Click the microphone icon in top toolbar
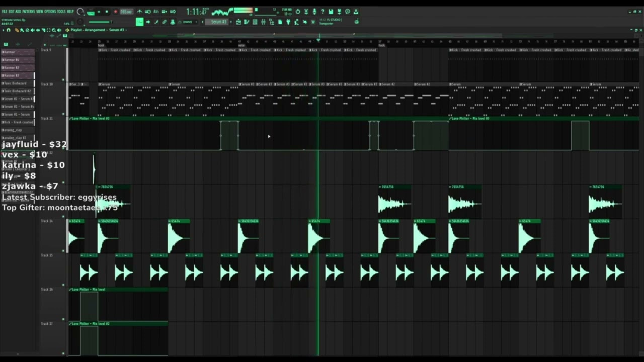The image size is (644, 362). 314,12
